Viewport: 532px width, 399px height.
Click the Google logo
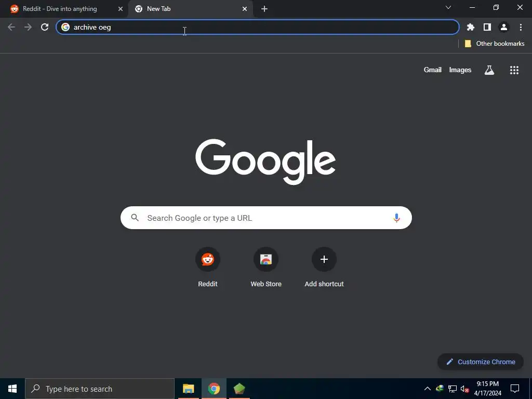click(x=265, y=162)
